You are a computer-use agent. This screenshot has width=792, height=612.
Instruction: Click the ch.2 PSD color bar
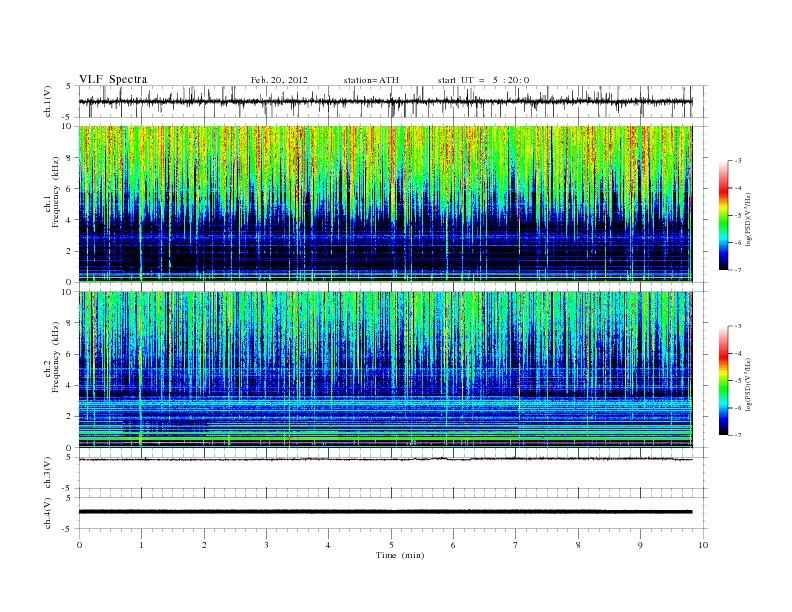tap(723, 380)
